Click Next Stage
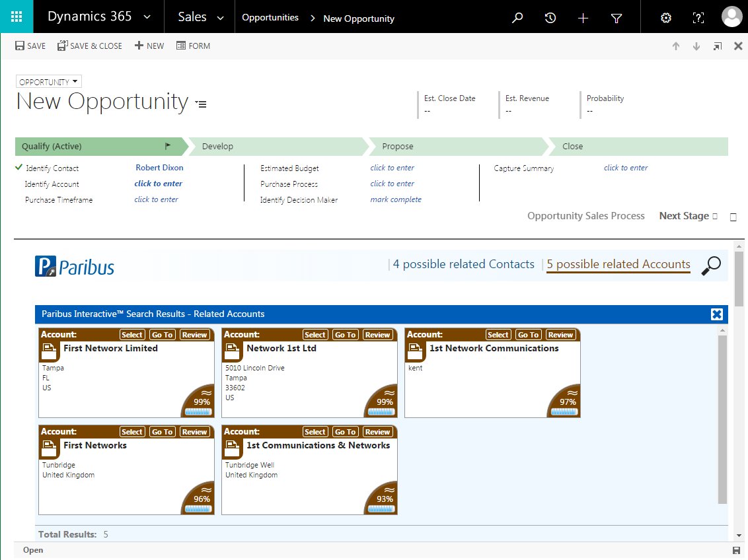 click(x=688, y=216)
